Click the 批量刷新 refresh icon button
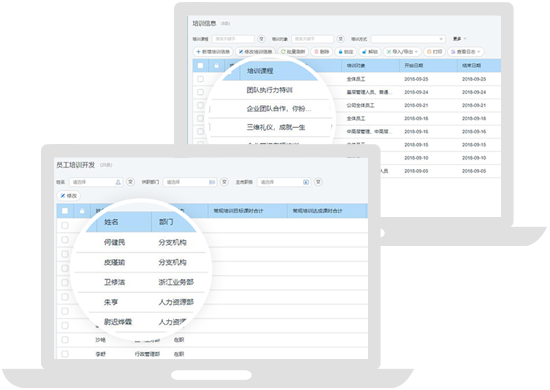Screen dimensions: 550x390 293,52
